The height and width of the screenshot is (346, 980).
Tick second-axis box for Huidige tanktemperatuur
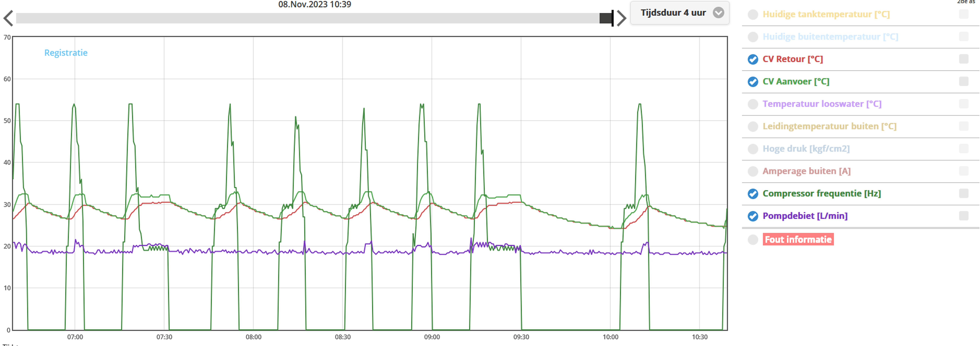(964, 14)
